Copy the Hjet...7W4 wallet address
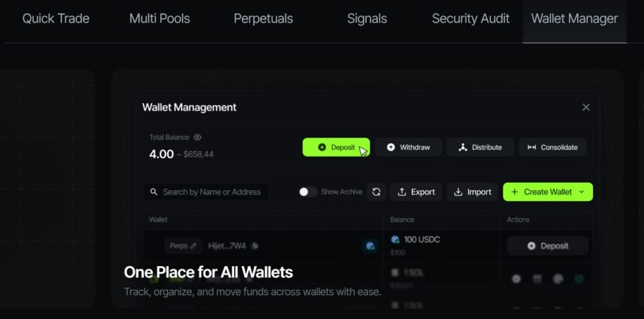The height and width of the screenshot is (319, 644). coord(255,246)
